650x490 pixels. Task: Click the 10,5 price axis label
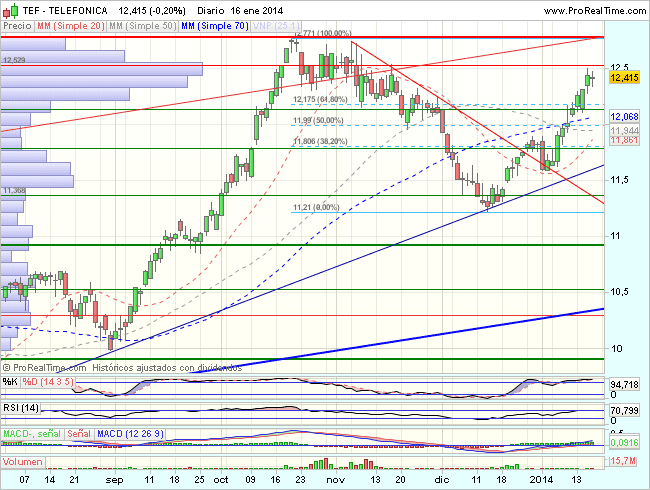(620, 292)
